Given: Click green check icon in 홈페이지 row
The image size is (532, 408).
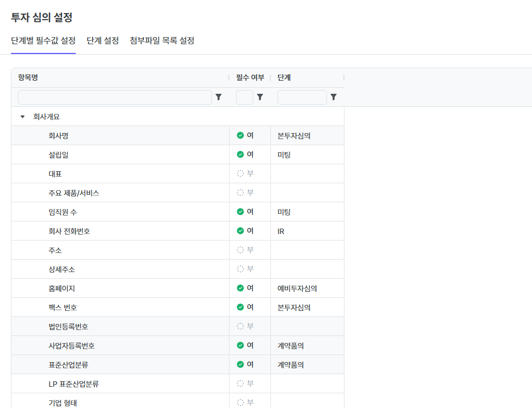Looking at the screenshot, I should pyautogui.click(x=240, y=288).
